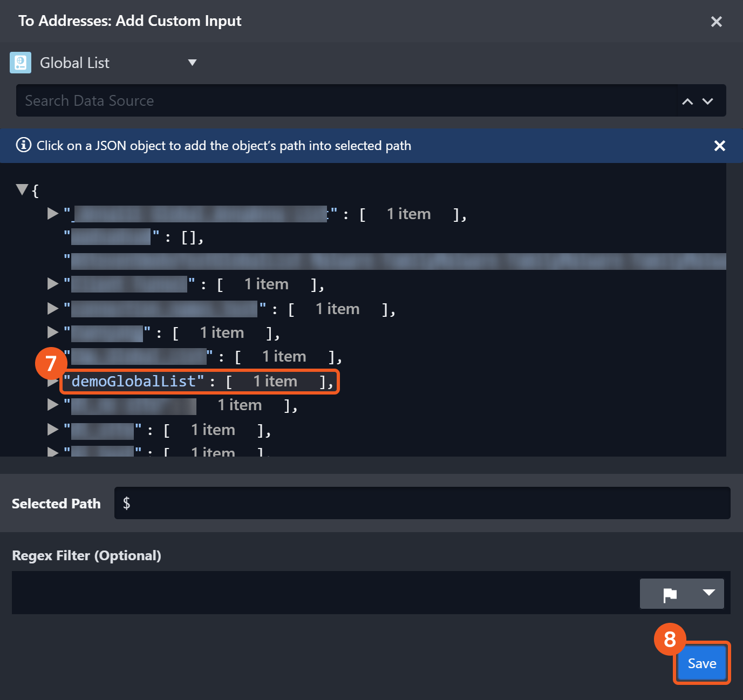Click the info icon in the banner

pyautogui.click(x=23, y=145)
